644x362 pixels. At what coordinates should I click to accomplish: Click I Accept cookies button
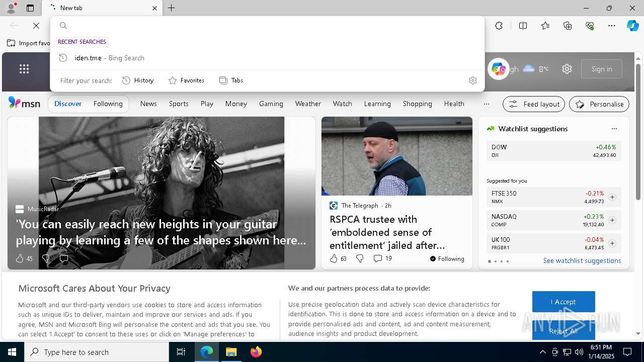pyautogui.click(x=563, y=302)
